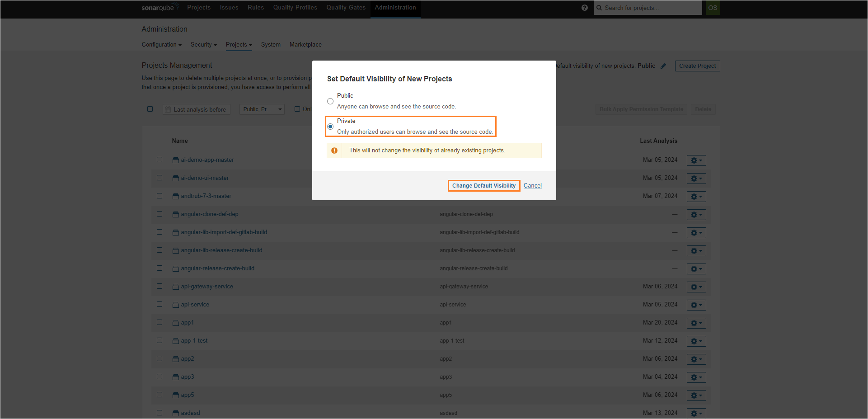868x419 pixels.
Task: Check the checkbox next to app1
Action: click(159, 322)
